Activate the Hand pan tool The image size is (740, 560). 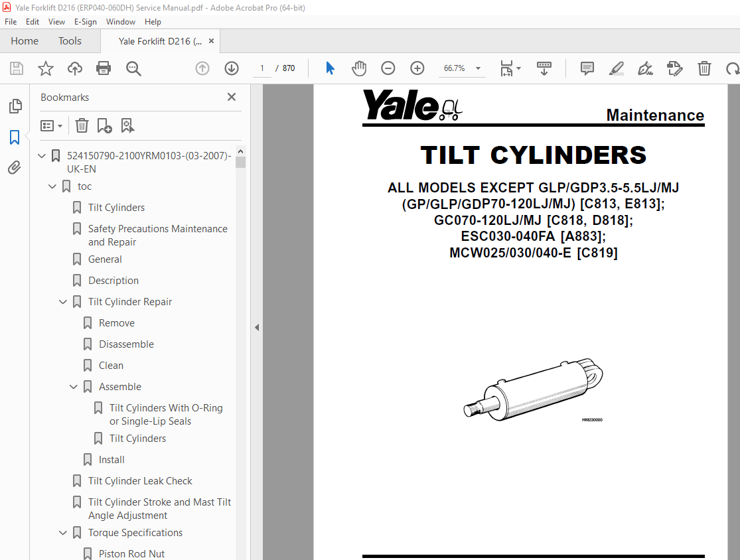pos(358,68)
